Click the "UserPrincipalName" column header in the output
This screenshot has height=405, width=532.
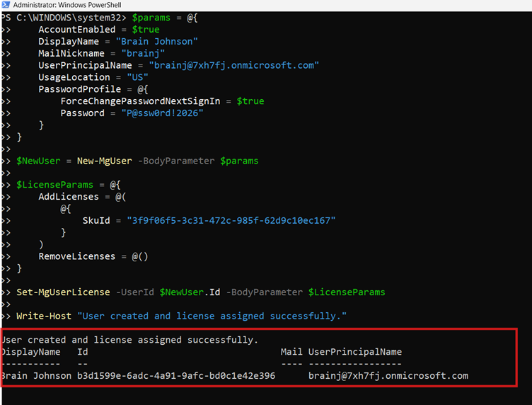point(355,352)
